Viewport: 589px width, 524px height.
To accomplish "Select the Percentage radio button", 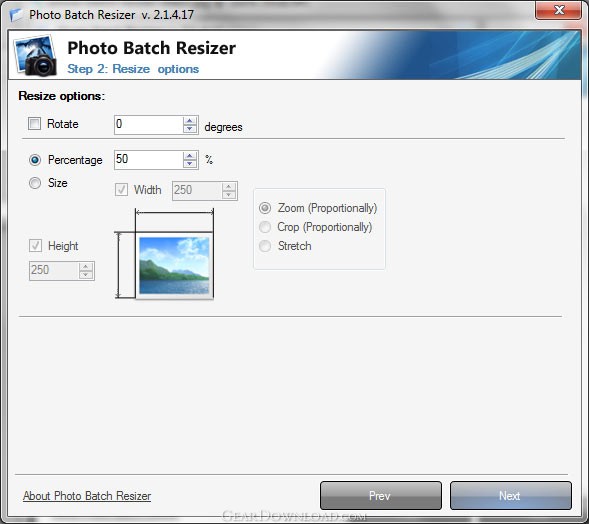I will (x=35, y=160).
